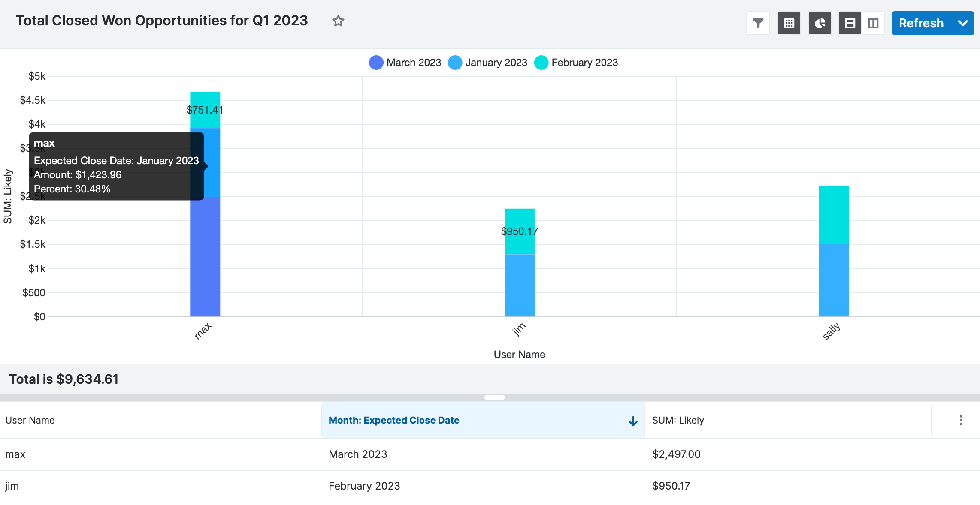Click the favorite star icon
The height and width of the screenshot is (505, 980).
[x=338, y=21]
